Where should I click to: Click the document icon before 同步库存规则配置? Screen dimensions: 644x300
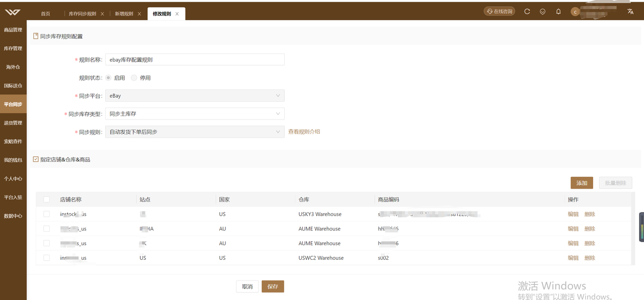tap(34, 36)
